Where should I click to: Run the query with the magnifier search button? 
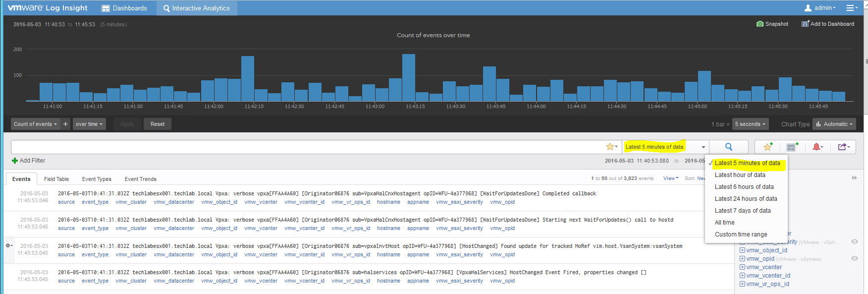(x=729, y=147)
